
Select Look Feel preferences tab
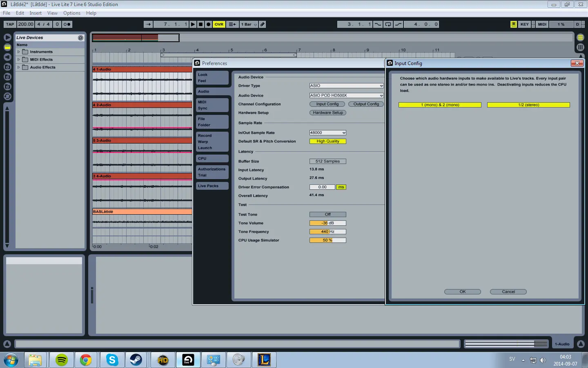[x=212, y=78]
